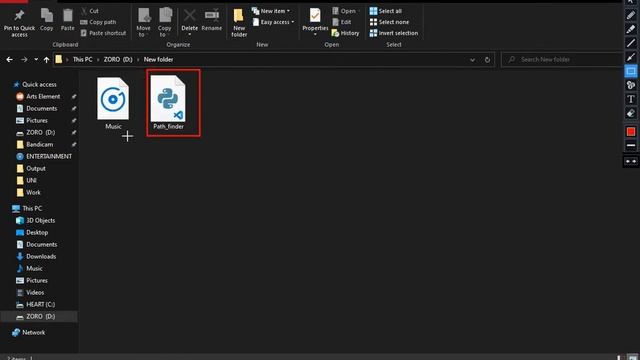The width and height of the screenshot is (640, 360).
Task: Expand the address bar history chevron
Action: (472, 60)
